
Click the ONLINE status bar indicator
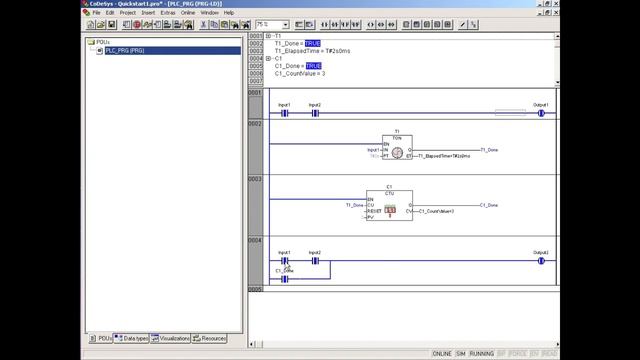[x=442, y=353]
